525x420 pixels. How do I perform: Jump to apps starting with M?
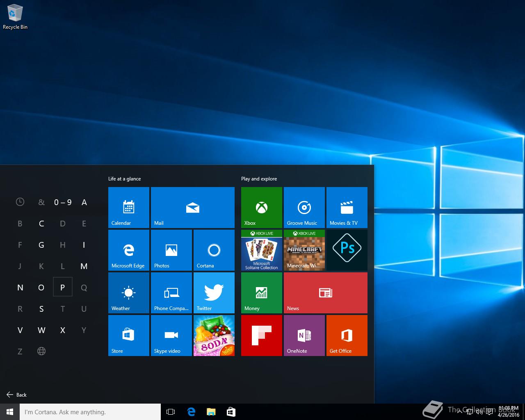tap(84, 266)
